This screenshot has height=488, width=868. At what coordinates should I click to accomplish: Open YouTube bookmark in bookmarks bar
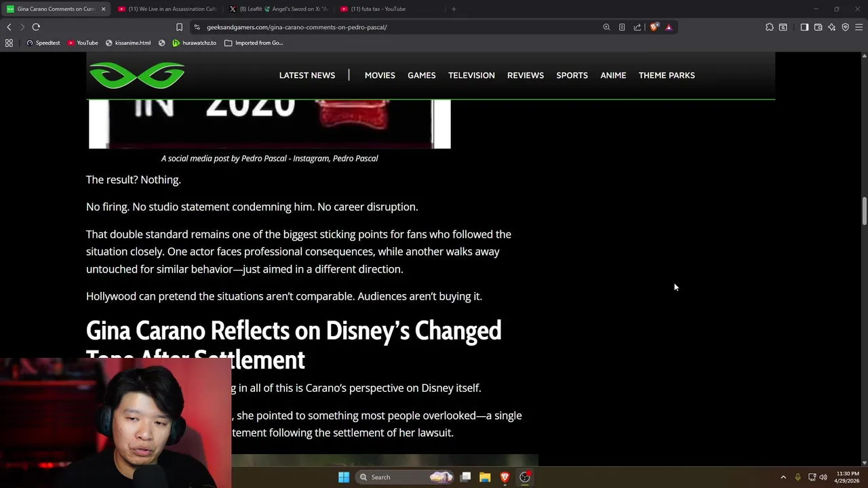pyautogui.click(x=83, y=43)
